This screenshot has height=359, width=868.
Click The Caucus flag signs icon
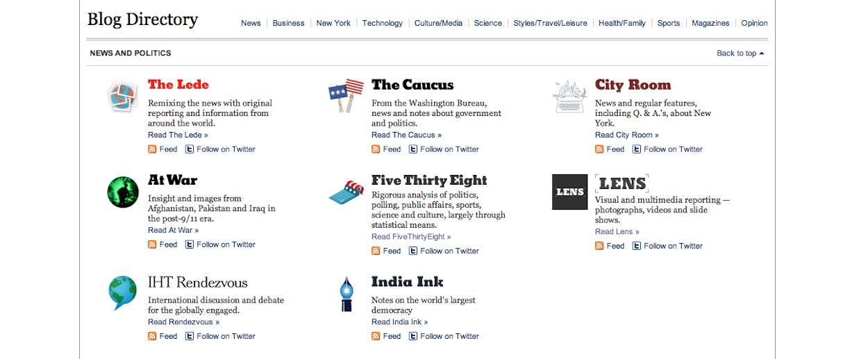coord(346,95)
